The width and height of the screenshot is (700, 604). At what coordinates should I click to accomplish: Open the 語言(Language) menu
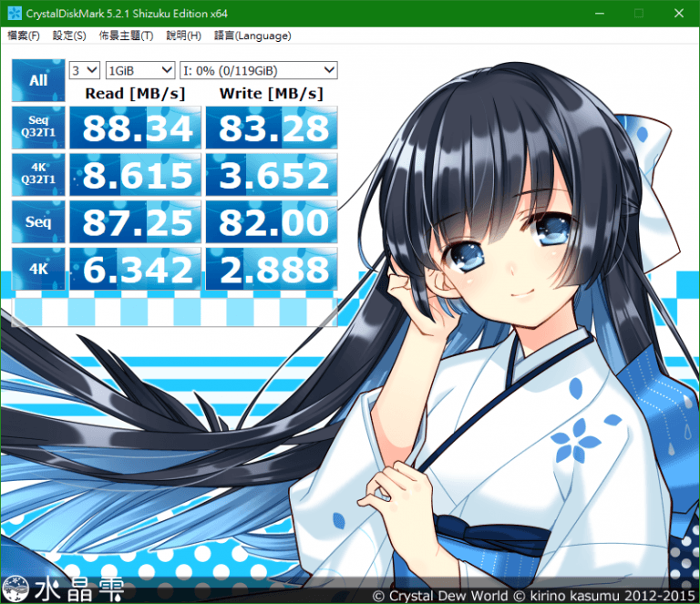pyautogui.click(x=252, y=36)
